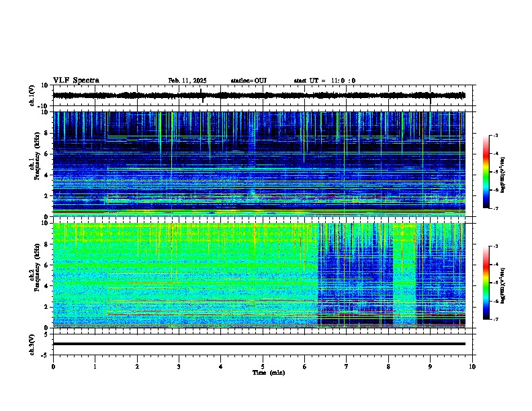Click time axis tick label "7"
Image resolution: width=532 pixels, height=411 pixels.
coord(347,367)
